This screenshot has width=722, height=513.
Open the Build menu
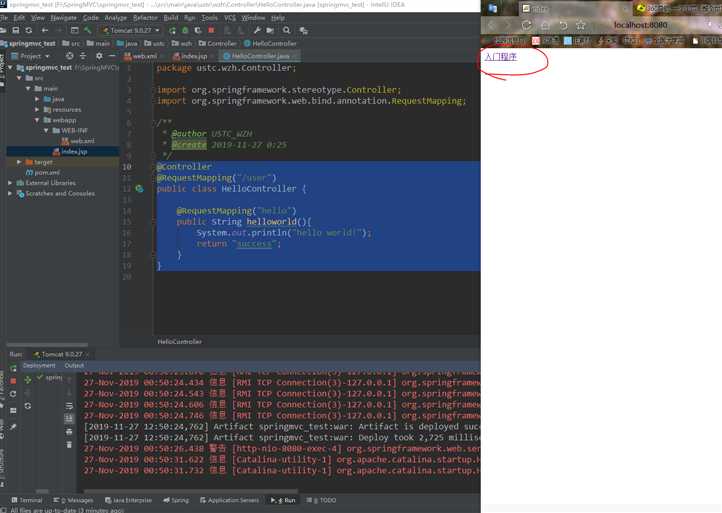click(x=171, y=18)
